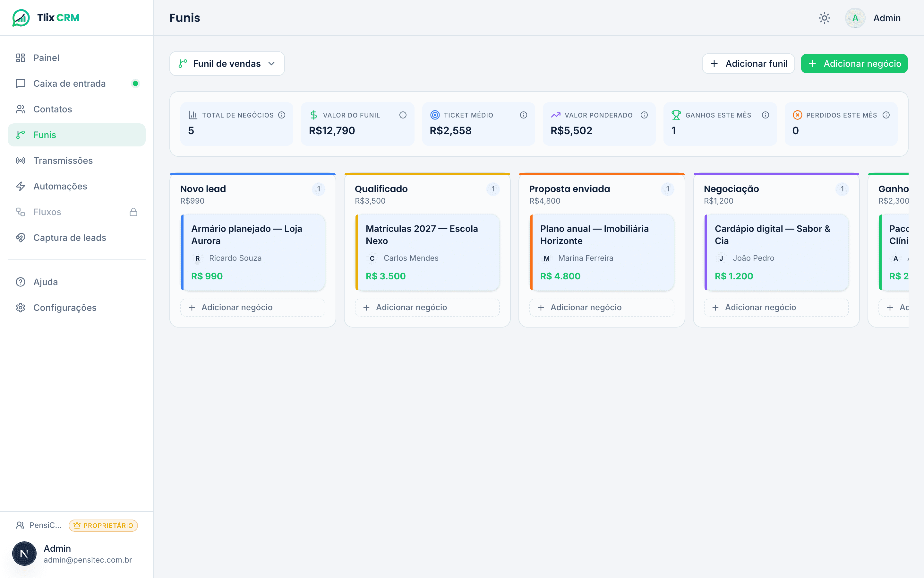Screen dimensions: 924x578
Task: Show info for Valor ponderado
Action: (644, 115)
